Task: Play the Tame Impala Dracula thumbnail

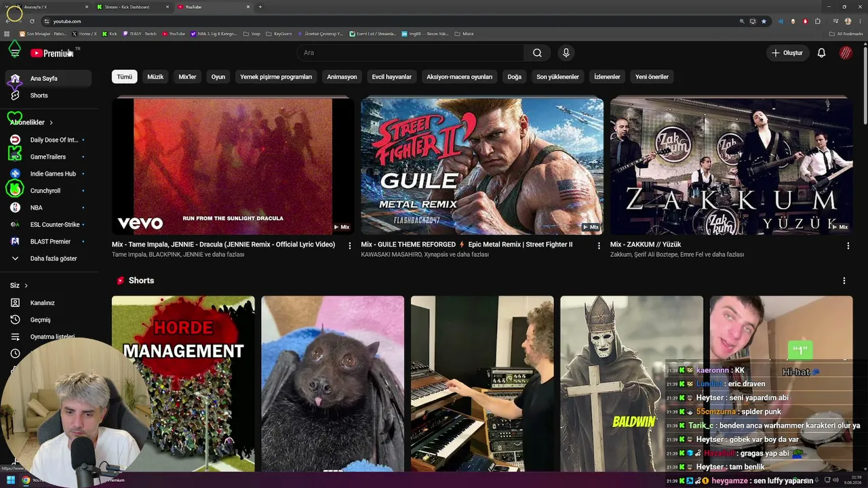Action: coord(233,166)
